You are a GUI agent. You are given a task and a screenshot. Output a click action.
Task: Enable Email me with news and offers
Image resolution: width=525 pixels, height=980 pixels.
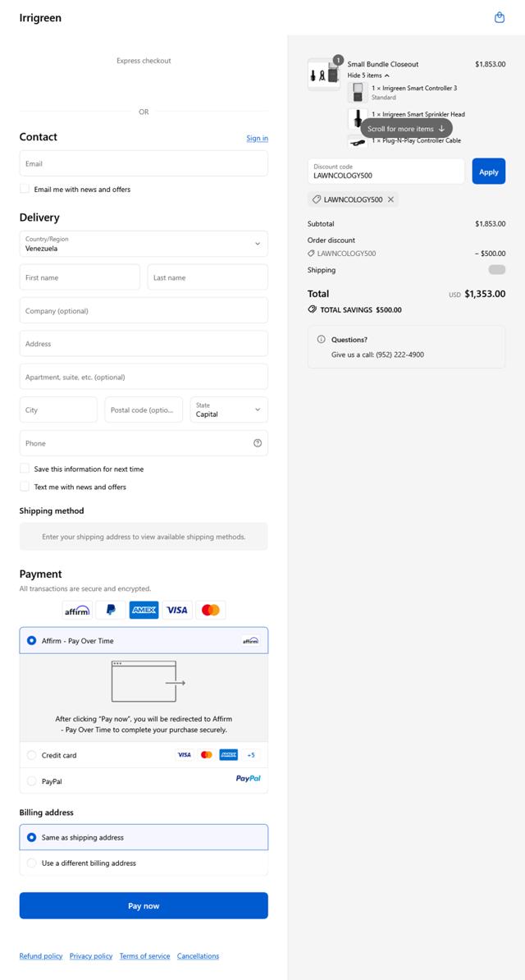(25, 188)
